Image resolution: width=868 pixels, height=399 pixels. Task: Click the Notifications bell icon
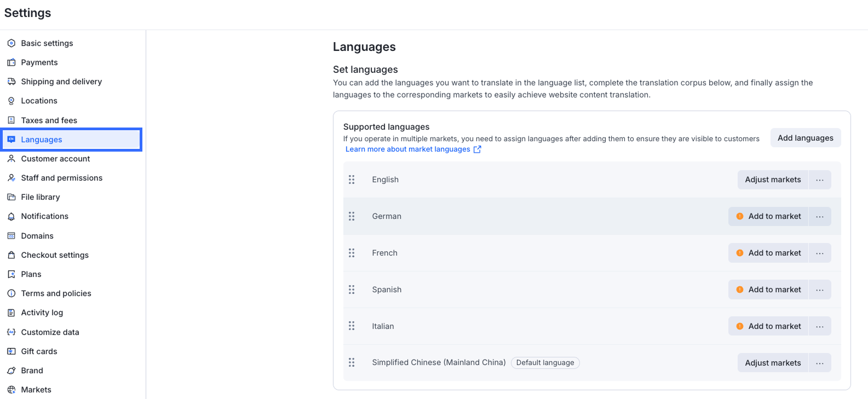click(x=11, y=217)
